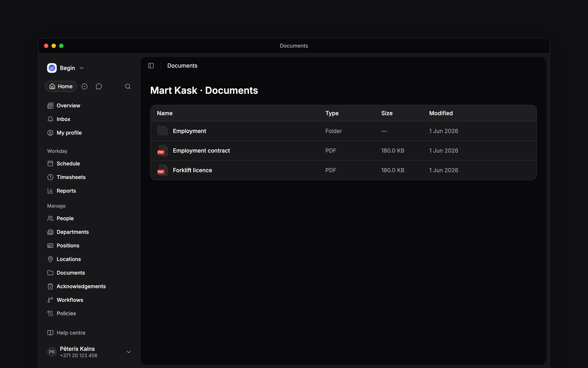Screen dimensions: 588x368
Task: Open Departments in the sidebar
Action: click(73, 232)
